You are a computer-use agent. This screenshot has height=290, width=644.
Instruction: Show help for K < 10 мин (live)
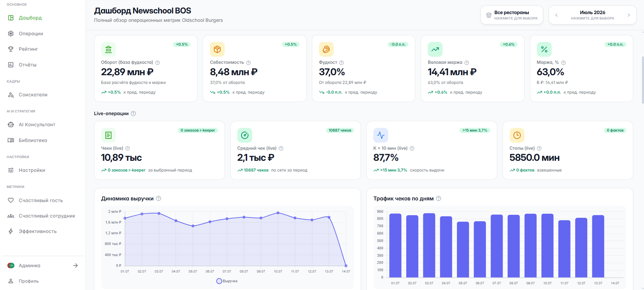pos(412,148)
